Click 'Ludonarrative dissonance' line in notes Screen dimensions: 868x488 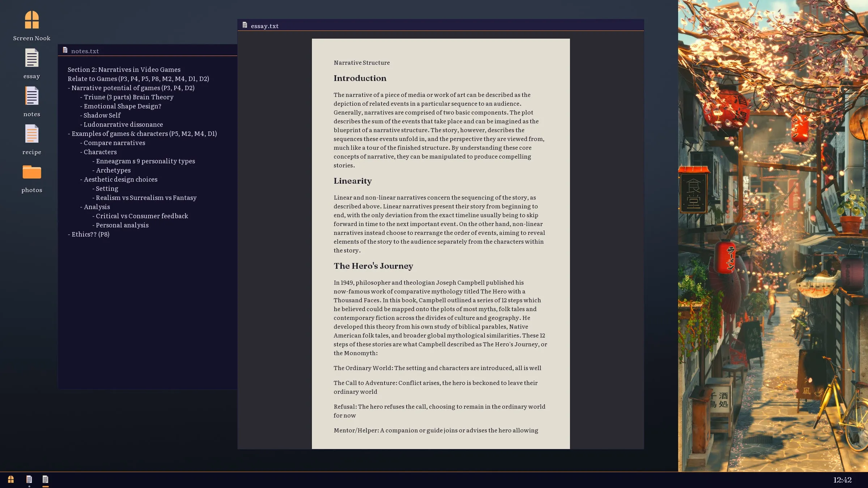122,124
